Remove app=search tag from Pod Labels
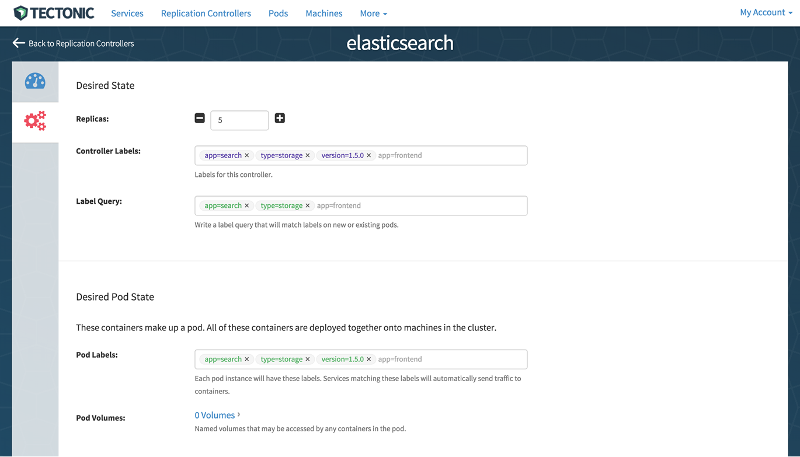800x457 pixels. [x=247, y=360]
